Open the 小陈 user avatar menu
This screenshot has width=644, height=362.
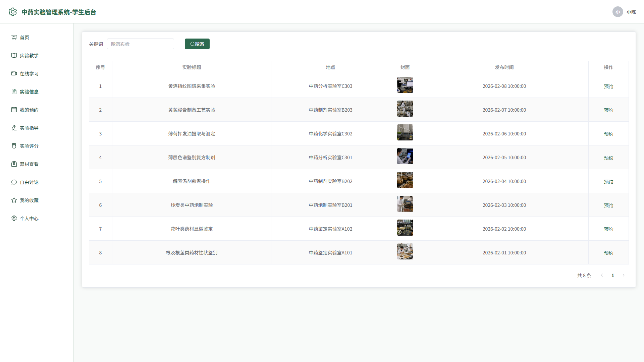coord(618,12)
